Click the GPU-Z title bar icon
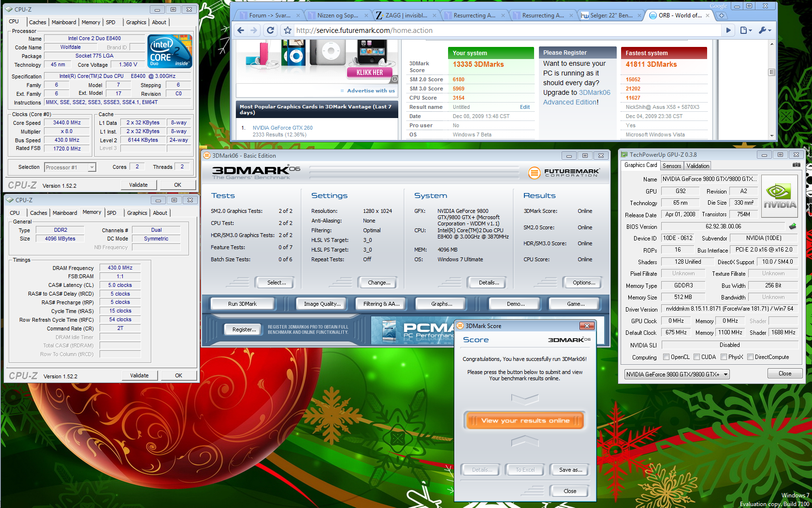The image size is (812, 508). (x=624, y=155)
